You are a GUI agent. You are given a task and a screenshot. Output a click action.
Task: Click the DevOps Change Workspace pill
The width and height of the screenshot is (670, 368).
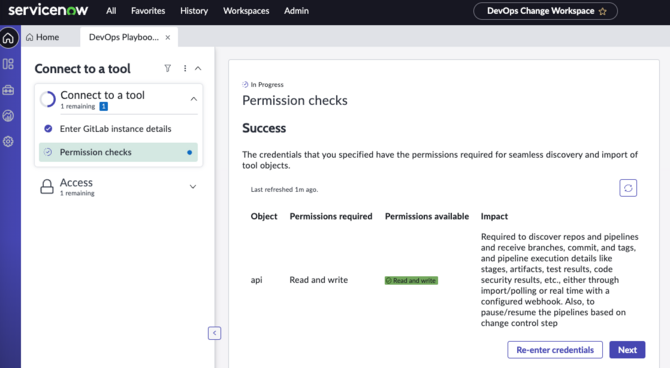tap(545, 11)
